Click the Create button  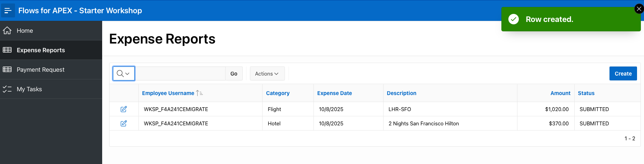[623, 73]
